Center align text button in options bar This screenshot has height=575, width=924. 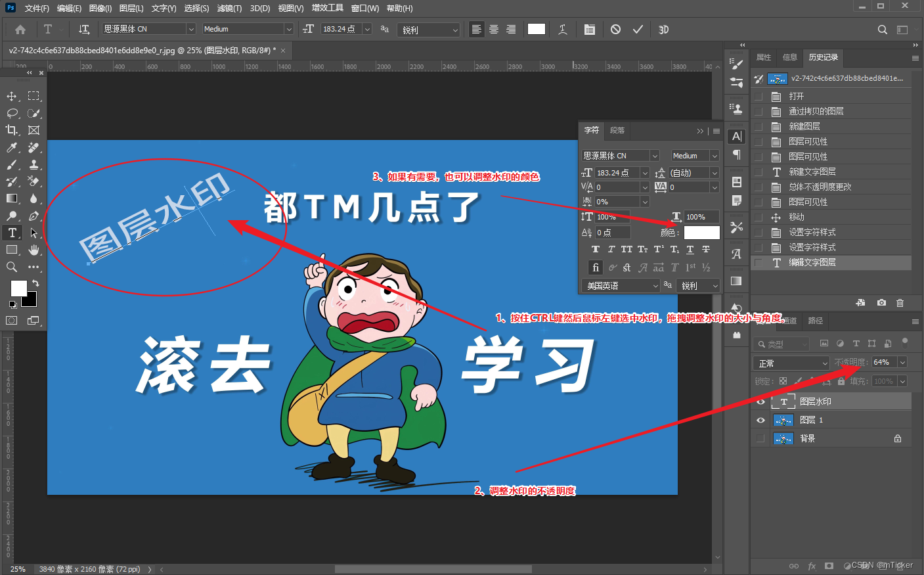(x=493, y=30)
